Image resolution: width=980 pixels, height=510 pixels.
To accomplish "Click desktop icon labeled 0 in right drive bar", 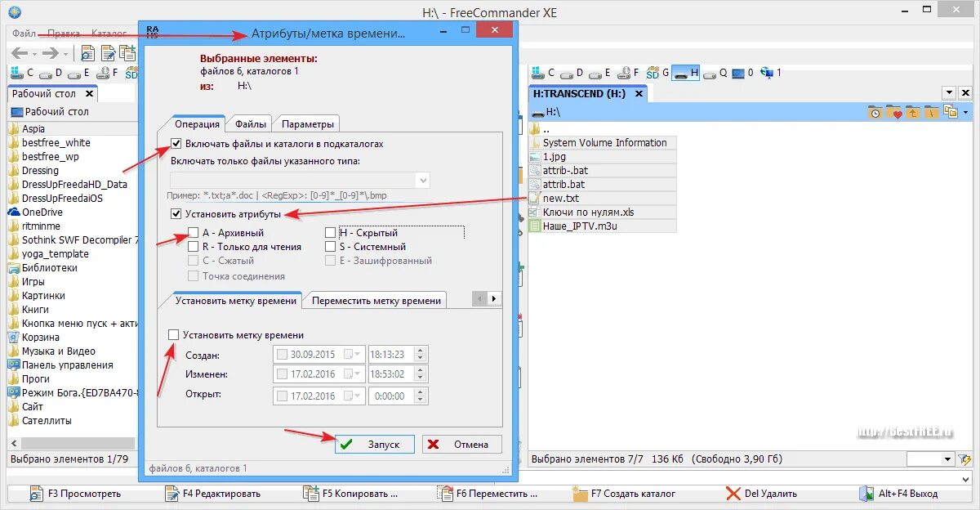I will tap(743, 73).
